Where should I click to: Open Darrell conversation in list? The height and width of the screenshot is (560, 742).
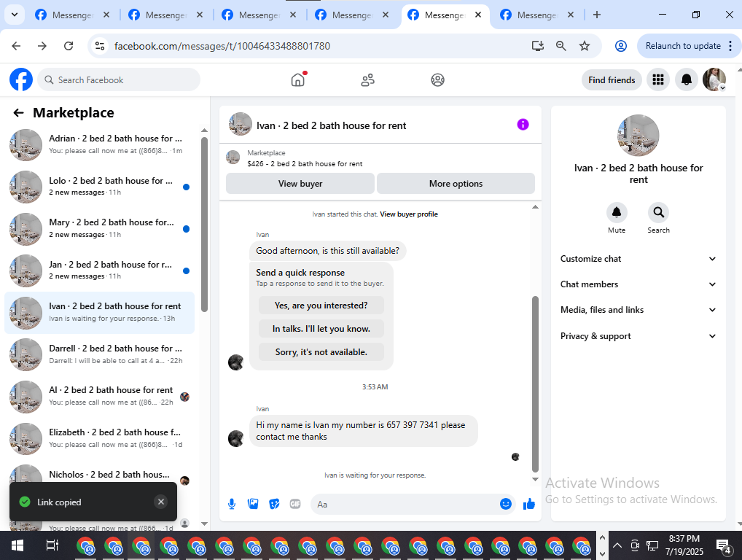[x=99, y=354]
